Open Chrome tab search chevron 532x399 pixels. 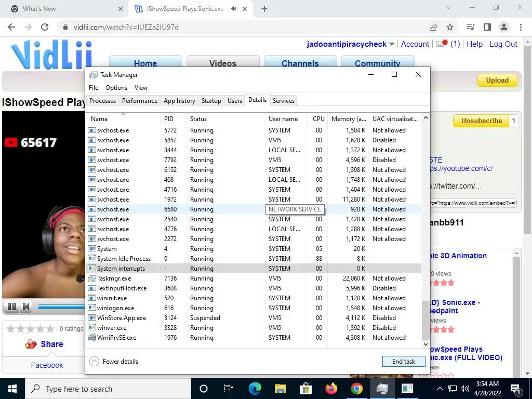pos(448,7)
